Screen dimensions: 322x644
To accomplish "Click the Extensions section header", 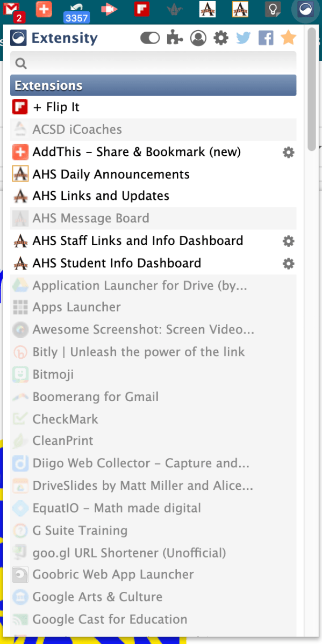I will point(153,85).
